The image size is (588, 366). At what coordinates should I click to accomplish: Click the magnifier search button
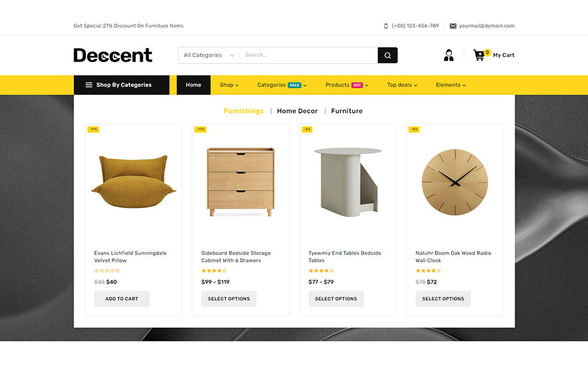388,55
